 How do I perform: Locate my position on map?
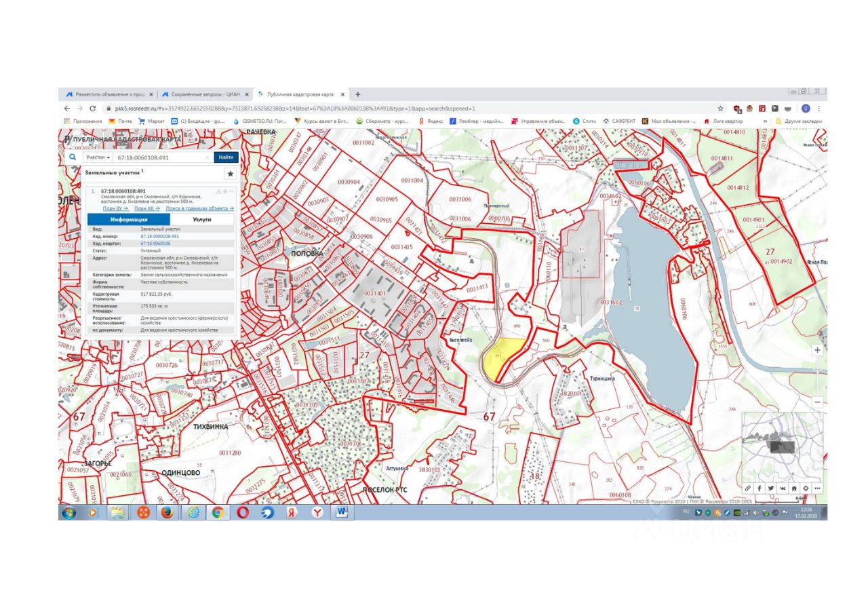tap(805, 488)
